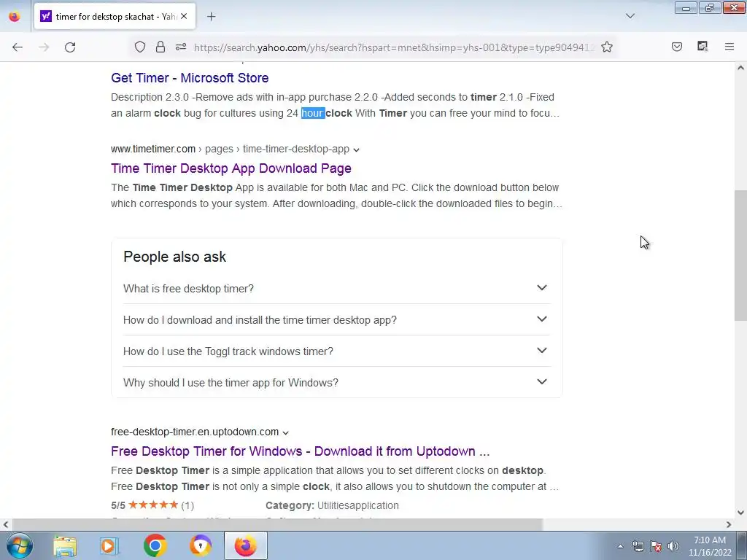Expand "Why should I use the timer app" question
The image size is (747, 560).
337,382
